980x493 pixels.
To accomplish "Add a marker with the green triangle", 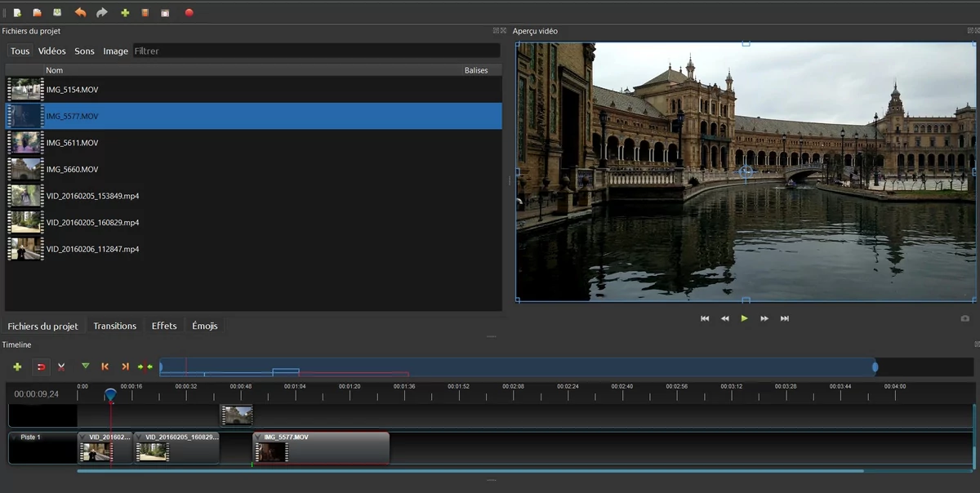I will pyautogui.click(x=86, y=366).
